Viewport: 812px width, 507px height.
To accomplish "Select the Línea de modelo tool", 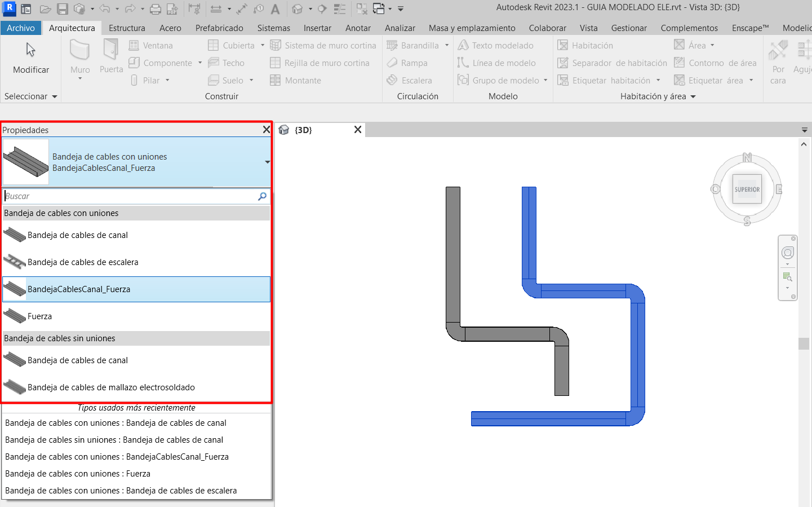I will tap(496, 63).
